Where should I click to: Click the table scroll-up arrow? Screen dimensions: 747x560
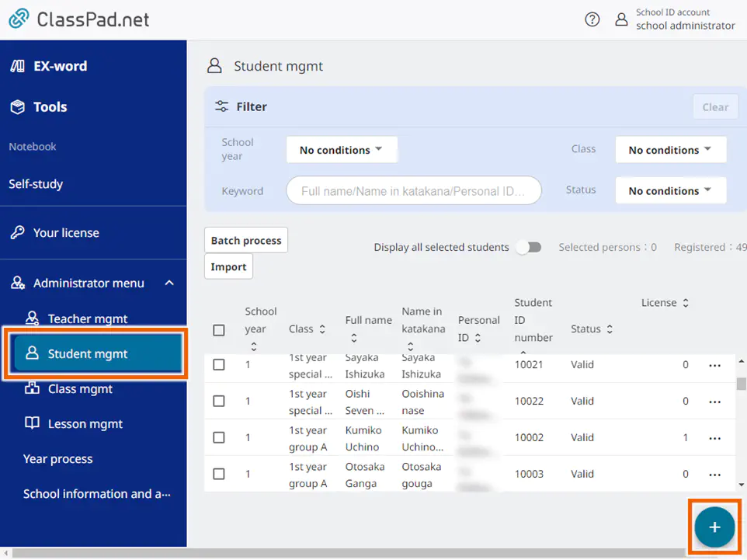pyautogui.click(x=742, y=361)
